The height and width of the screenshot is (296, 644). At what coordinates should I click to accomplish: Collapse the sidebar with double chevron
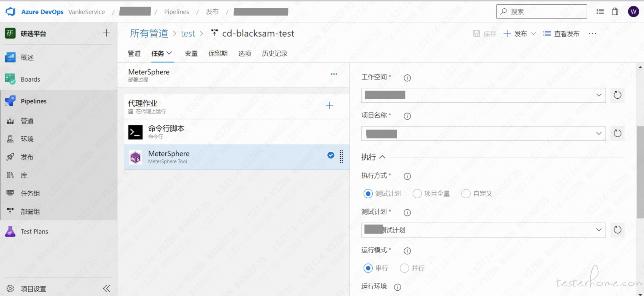(107, 289)
